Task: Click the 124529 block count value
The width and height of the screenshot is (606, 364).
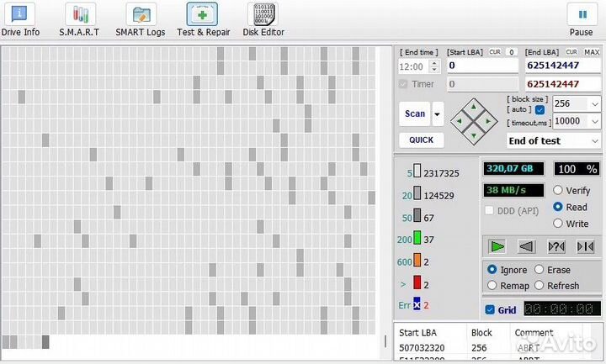Action: 439,196
